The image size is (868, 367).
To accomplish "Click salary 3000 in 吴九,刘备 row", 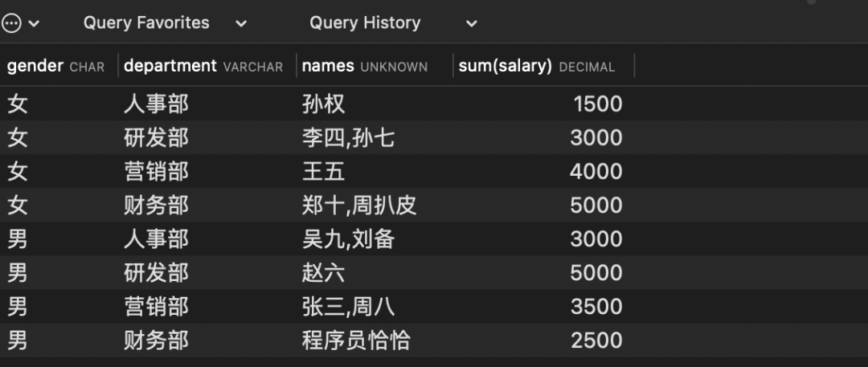I will [x=596, y=239].
